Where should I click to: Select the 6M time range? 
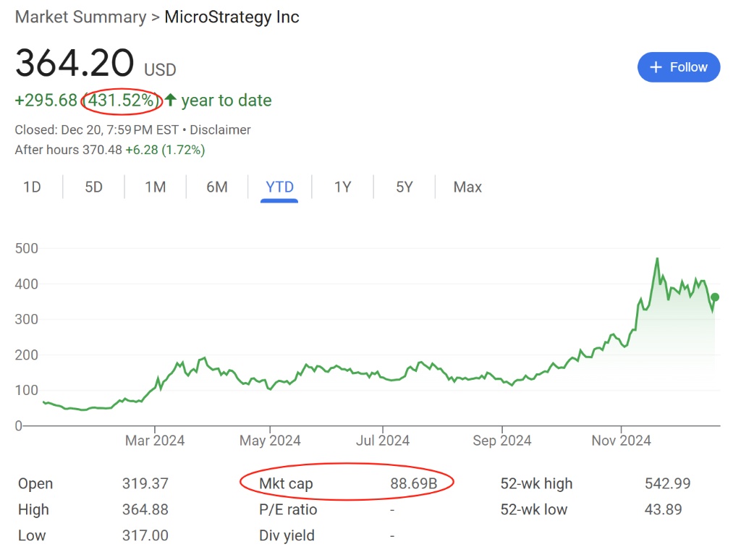pyautogui.click(x=216, y=187)
